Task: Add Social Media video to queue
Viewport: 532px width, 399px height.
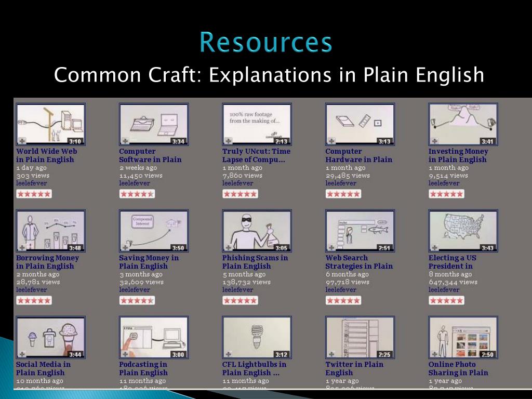Action: tap(22, 354)
